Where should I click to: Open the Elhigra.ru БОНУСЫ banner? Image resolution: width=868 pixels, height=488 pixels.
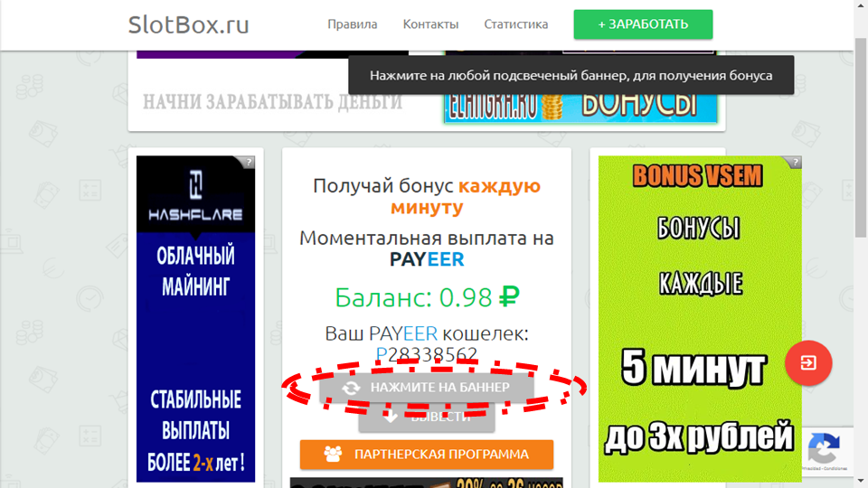580,108
